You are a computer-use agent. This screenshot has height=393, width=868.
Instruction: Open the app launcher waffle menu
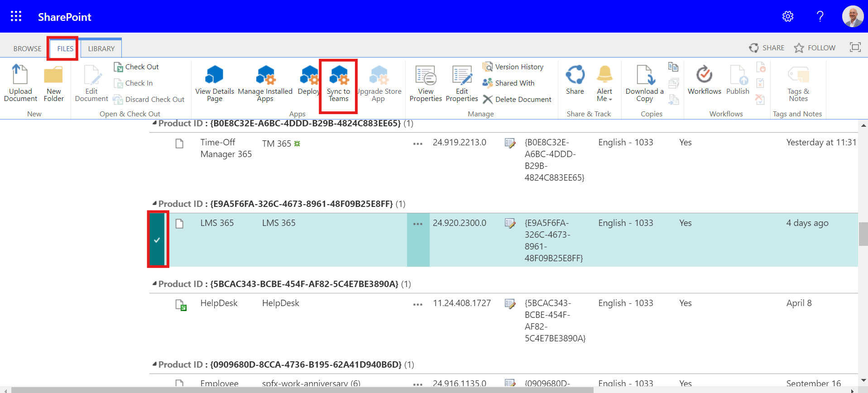(16, 17)
